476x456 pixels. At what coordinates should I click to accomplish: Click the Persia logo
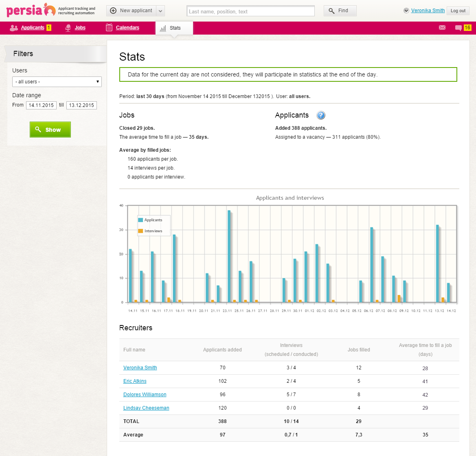31,10
